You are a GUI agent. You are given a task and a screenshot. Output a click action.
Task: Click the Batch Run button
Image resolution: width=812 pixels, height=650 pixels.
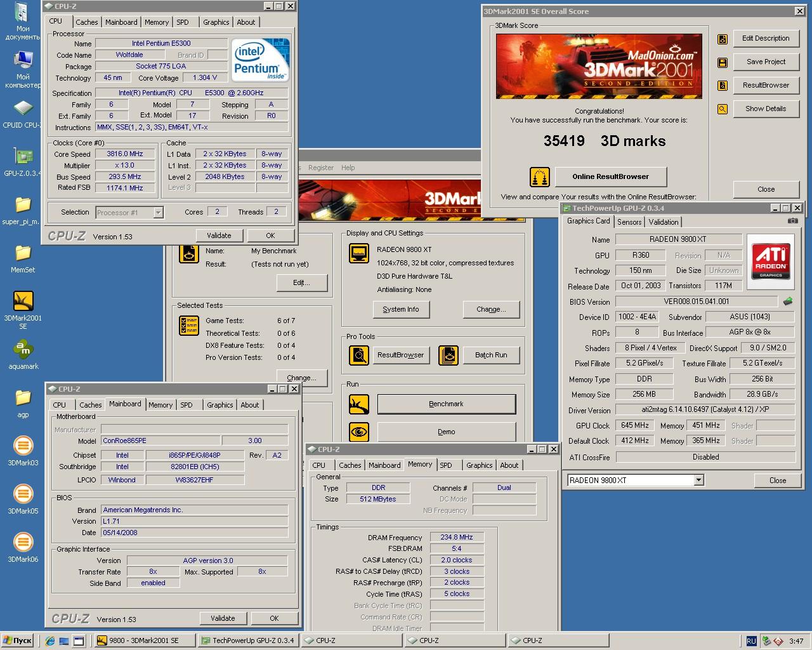[x=491, y=355]
